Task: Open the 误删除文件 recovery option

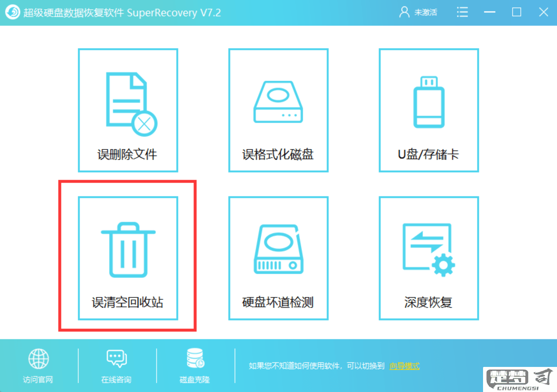Action: pos(128,110)
